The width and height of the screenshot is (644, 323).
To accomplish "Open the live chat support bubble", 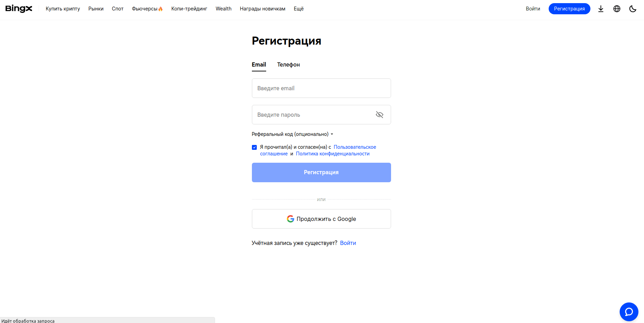I will 629,312.
